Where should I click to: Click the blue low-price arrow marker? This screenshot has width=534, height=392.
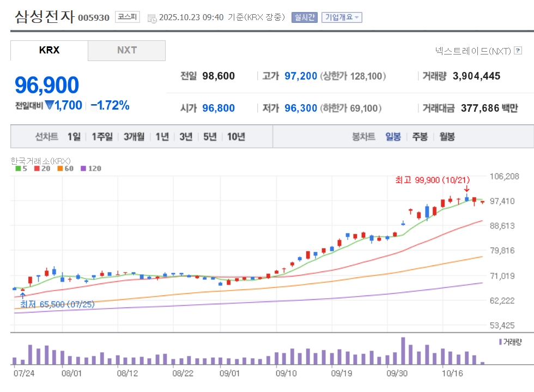click(22, 295)
